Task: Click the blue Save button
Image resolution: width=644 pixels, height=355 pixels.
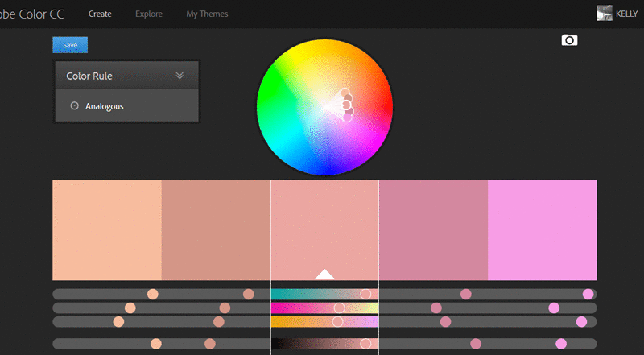Action: pyautogui.click(x=70, y=45)
